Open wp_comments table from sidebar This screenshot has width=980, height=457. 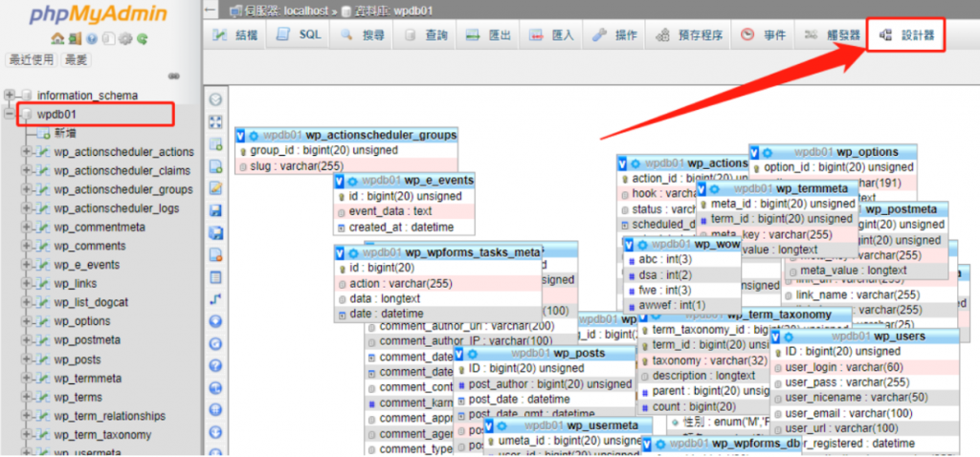tap(90, 246)
